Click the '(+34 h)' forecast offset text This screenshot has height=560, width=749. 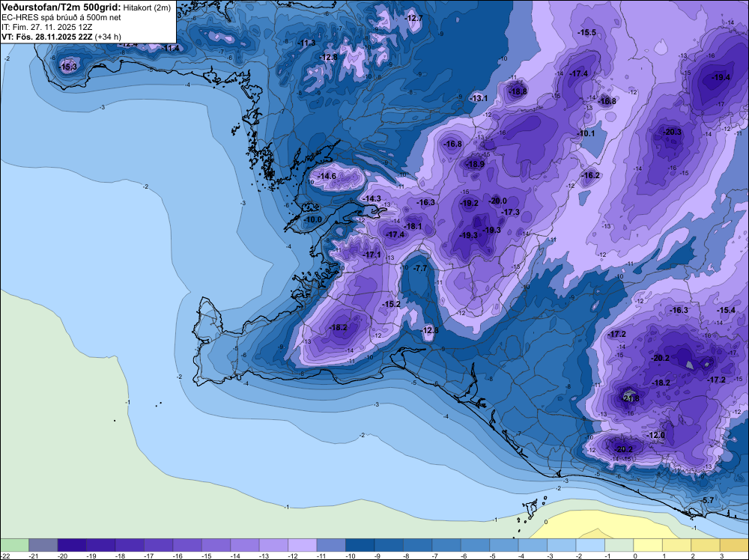[x=109, y=37]
